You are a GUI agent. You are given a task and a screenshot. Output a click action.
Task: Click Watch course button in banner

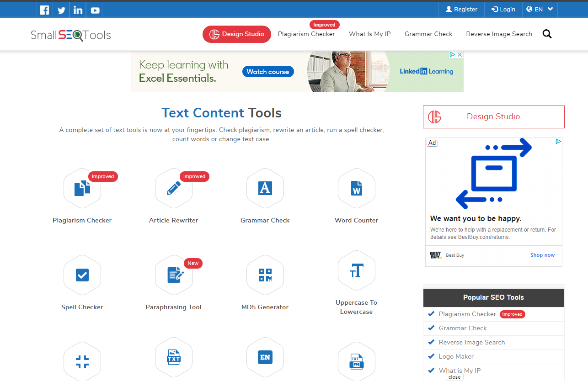(268, 71)
